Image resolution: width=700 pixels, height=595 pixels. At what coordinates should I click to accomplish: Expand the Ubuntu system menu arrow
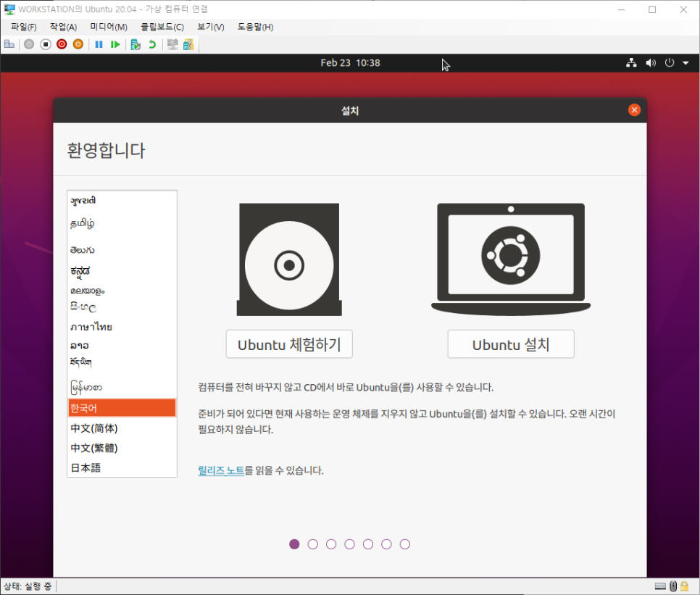[x=686, y=63]
